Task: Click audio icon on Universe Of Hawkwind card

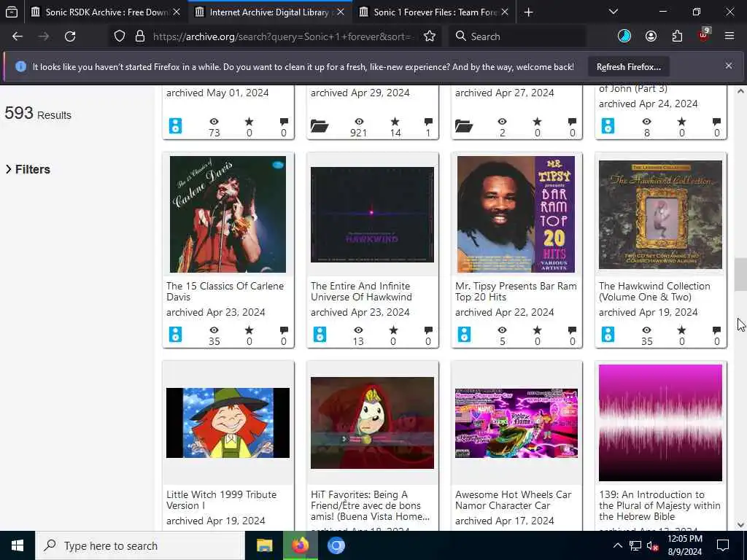Action: (320, 334)
